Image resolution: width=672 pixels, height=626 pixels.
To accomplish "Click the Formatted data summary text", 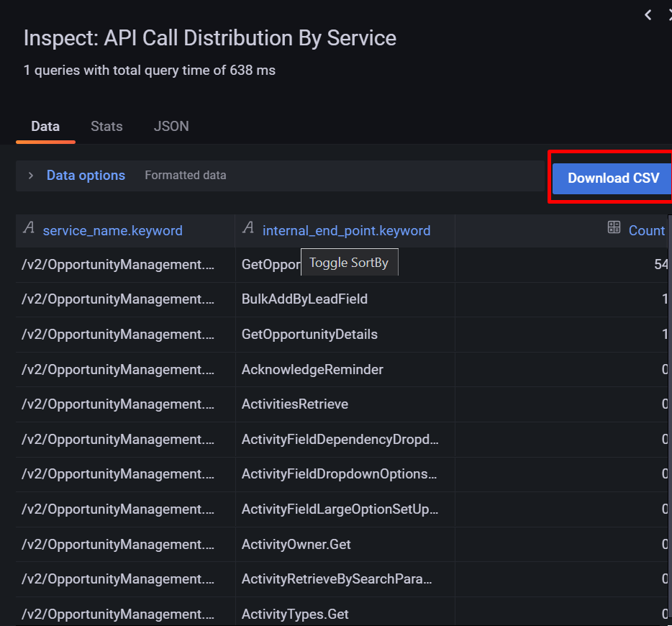I will (186, 176).
